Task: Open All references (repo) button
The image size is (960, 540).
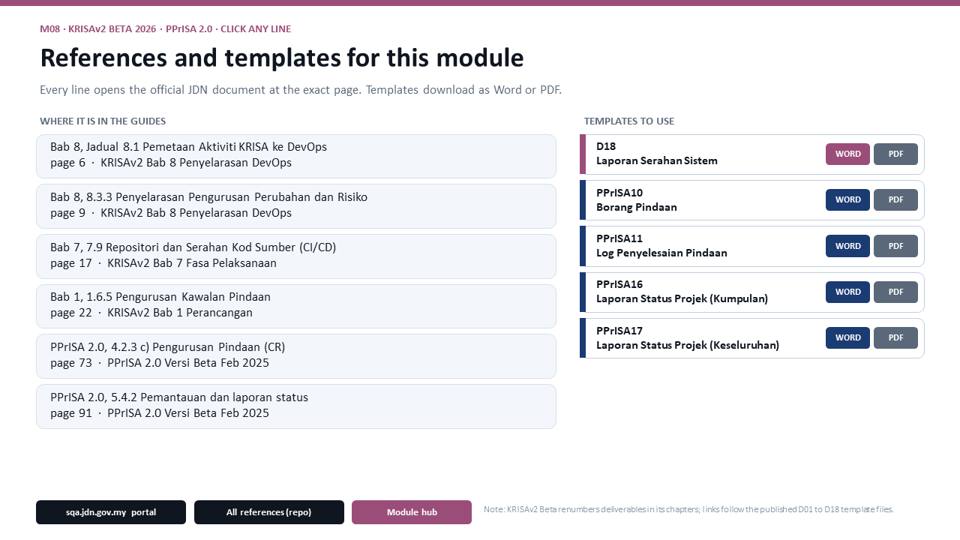Action: point(269,512)
